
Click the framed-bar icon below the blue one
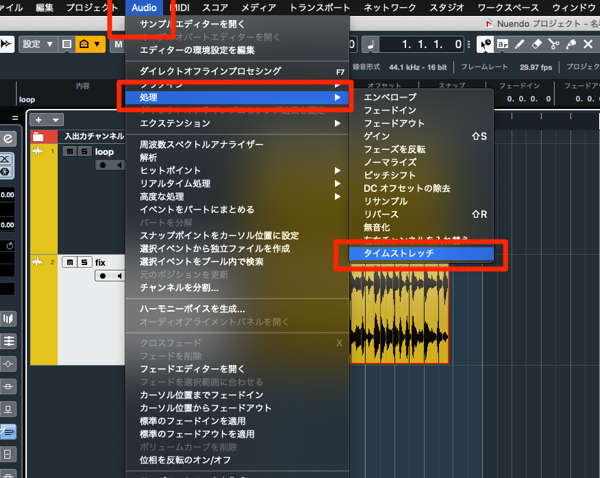coord(8,454)
